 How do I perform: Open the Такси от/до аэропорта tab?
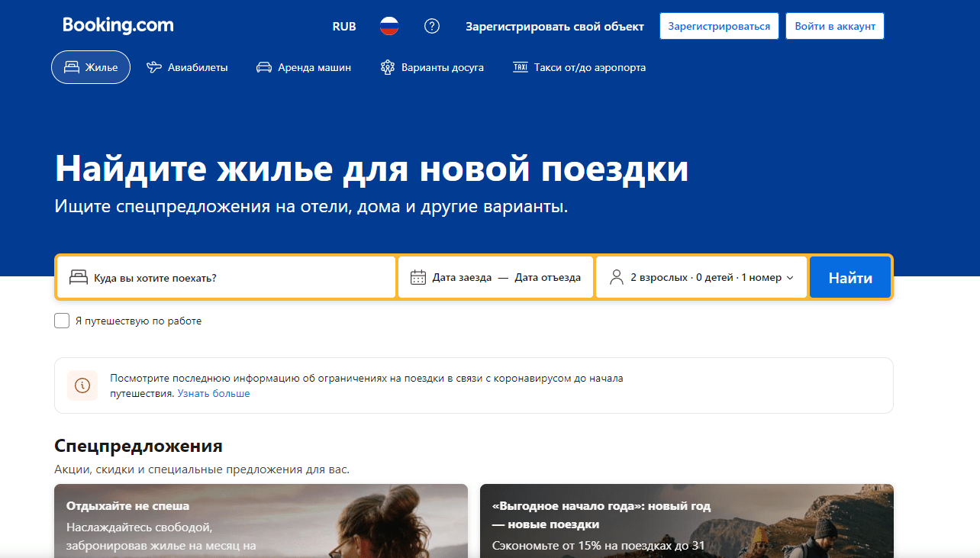pyautogui.click(x=579, y=67)
